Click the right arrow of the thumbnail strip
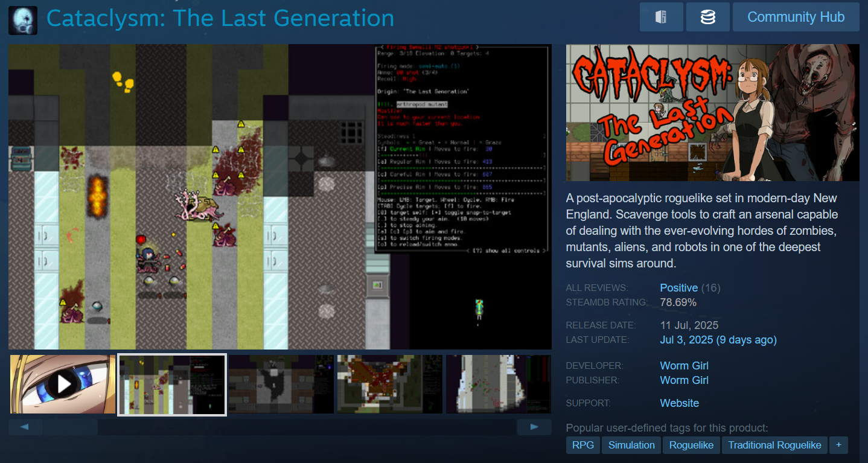This screenshot has height=463, width=868. [534, 427]
